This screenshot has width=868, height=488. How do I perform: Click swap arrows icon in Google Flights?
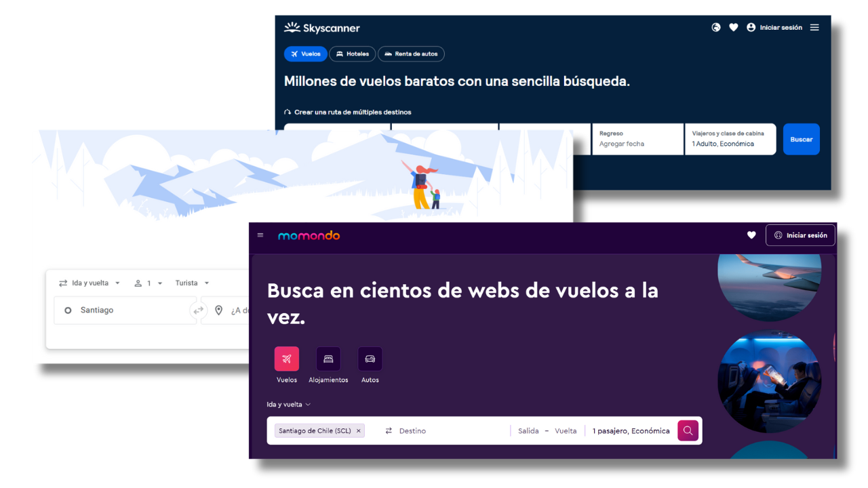(x=198, y=310)
